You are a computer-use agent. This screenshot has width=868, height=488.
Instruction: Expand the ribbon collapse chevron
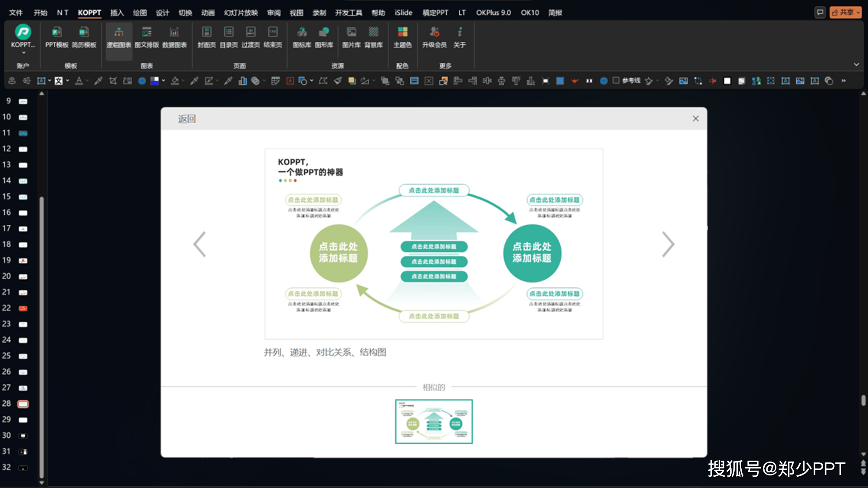[x=856, y=64]
